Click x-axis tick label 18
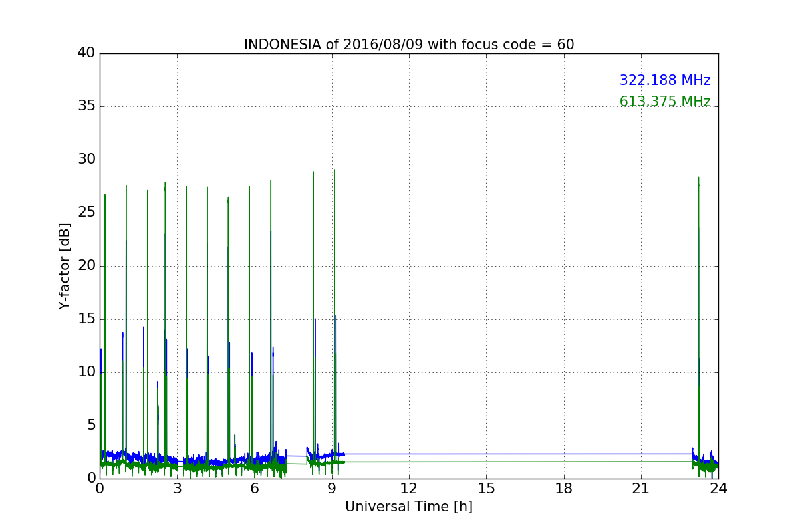 click(564, 489)
